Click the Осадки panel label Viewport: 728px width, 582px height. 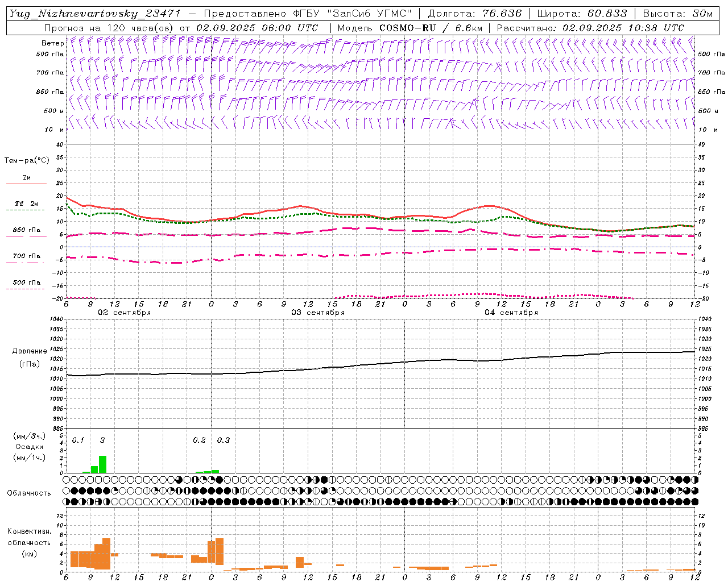click(30, 447)
